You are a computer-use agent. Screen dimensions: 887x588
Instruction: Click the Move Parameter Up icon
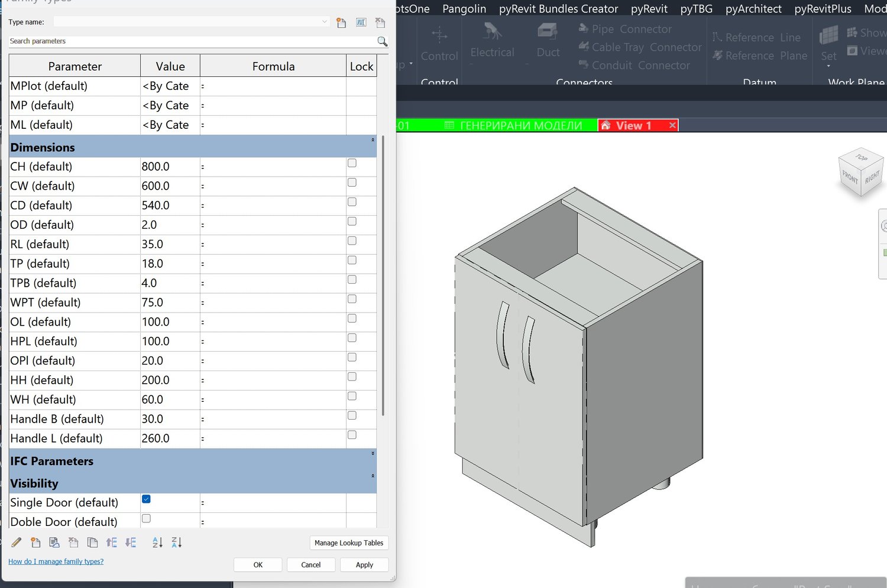tap(111, 542)
